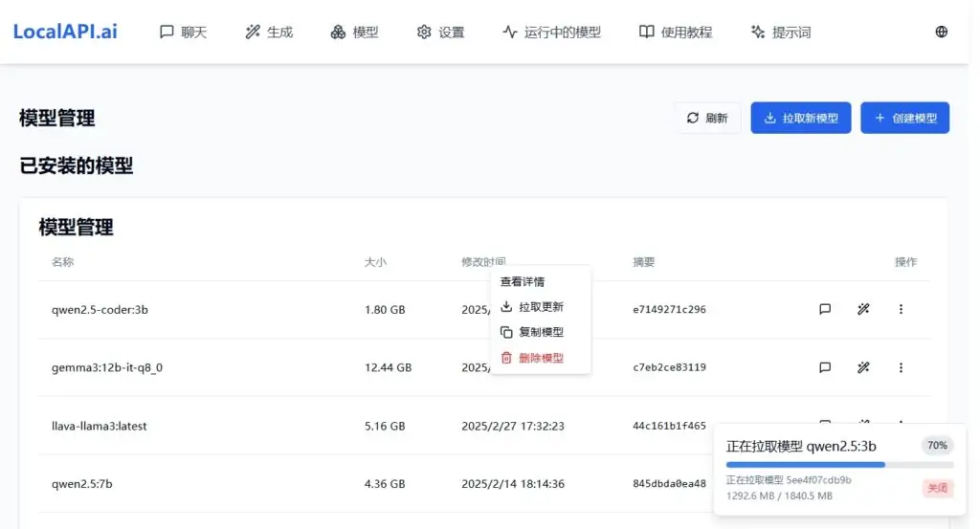The image size is (980, 529).
Task: Open the 使用教程 tutorial tab
Action: [676, 32]
